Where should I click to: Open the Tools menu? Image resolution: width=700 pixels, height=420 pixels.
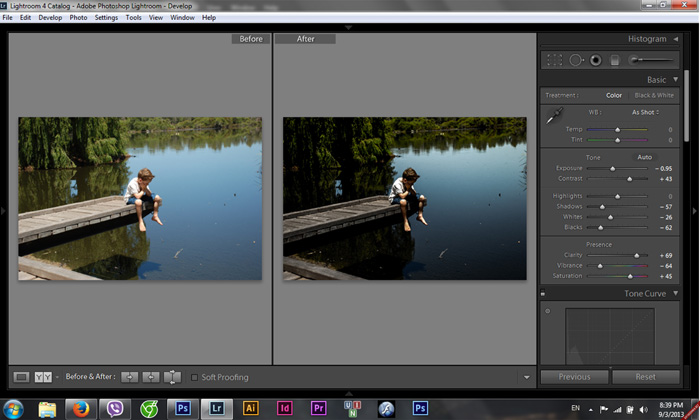pyautogui.click(x=133, y=17)
